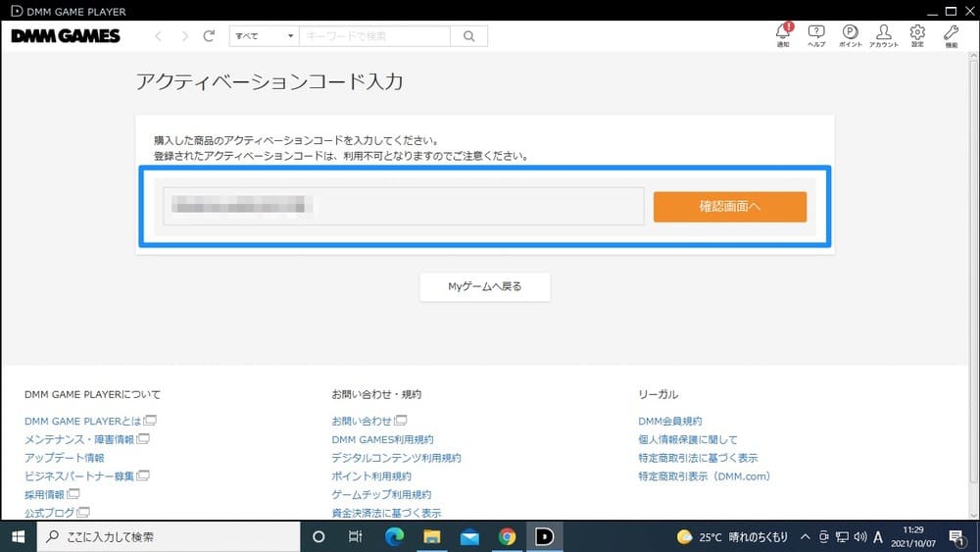Go forward with the right arrow
Viewport: 980px width, 552px height.
(x=184, y=36)
